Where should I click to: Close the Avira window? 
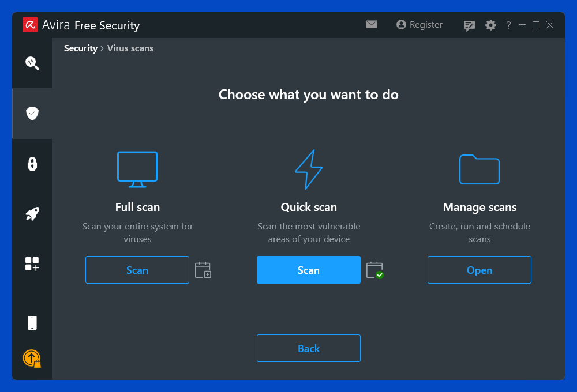(550, 25)
